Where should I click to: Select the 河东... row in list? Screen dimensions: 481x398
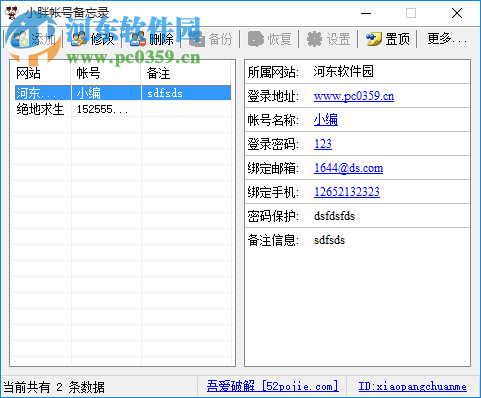(123, 93)
